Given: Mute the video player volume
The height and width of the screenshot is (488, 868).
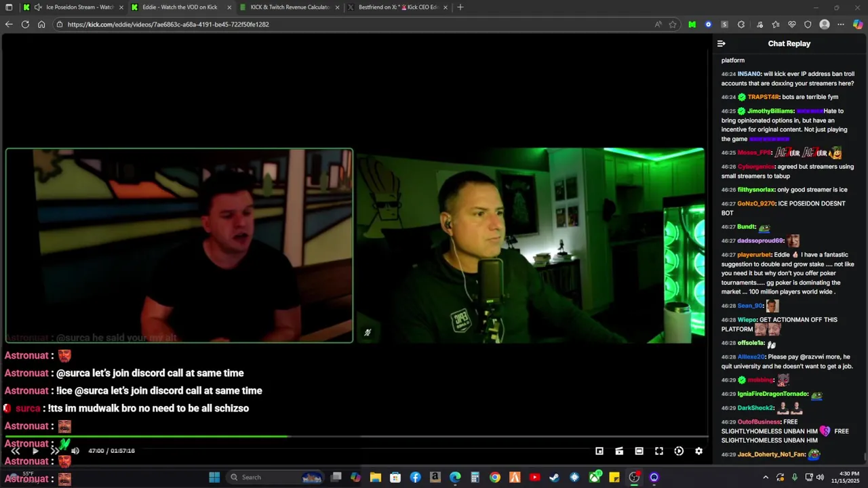Looking at the screenshot, I should pos(75,451).
